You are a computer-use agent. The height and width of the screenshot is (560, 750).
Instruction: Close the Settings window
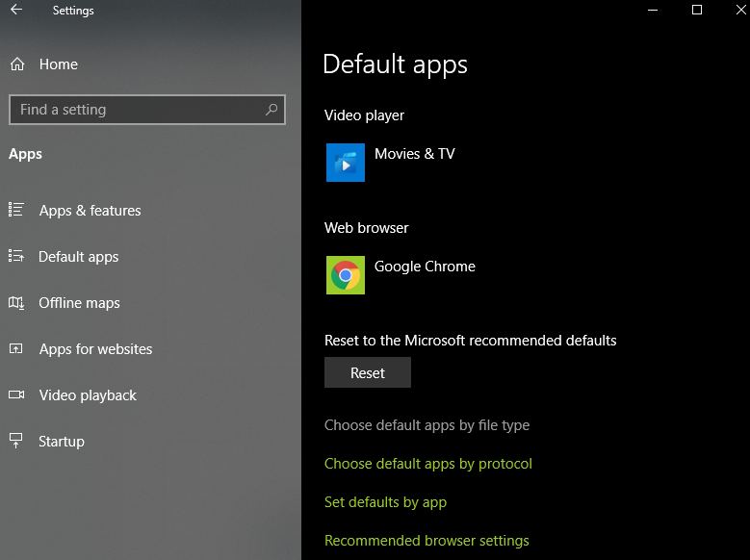tap(740, 10)
